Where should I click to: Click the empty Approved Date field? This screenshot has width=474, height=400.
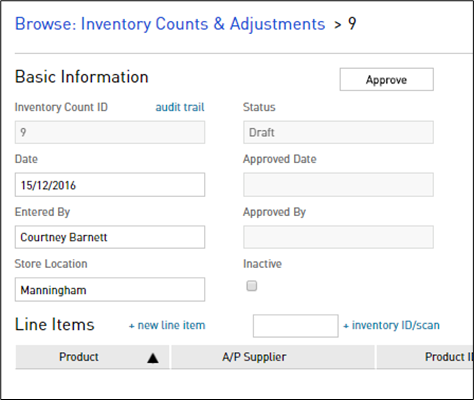[338, 185]
